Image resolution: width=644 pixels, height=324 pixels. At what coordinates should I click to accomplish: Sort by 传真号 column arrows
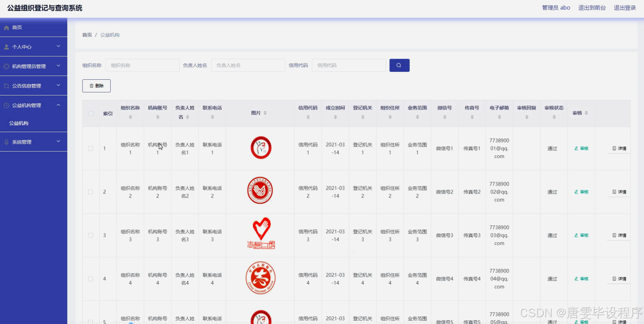[472, 117]
